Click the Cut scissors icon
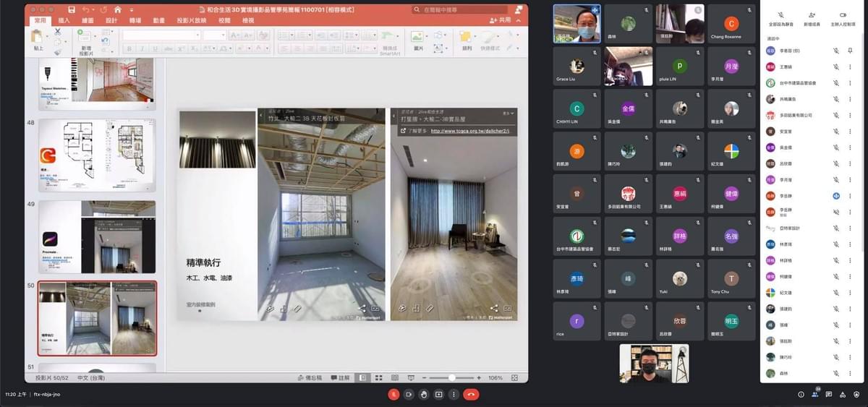The width and height of the screenshot is (868, 407). [x=57, y=32]
